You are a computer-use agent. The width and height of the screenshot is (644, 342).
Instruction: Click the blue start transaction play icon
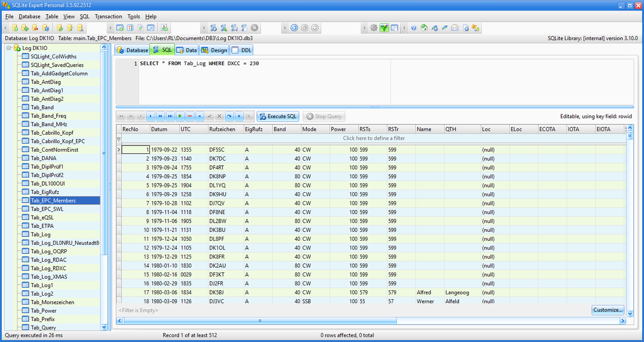click(x=294, y=28)
